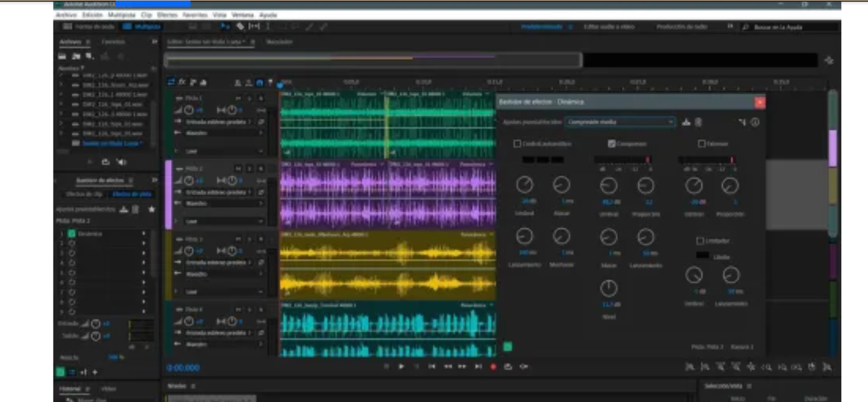Switch to Forma de onda view
The width and height of the screenshot is (868, 402).
click(89, 27)
